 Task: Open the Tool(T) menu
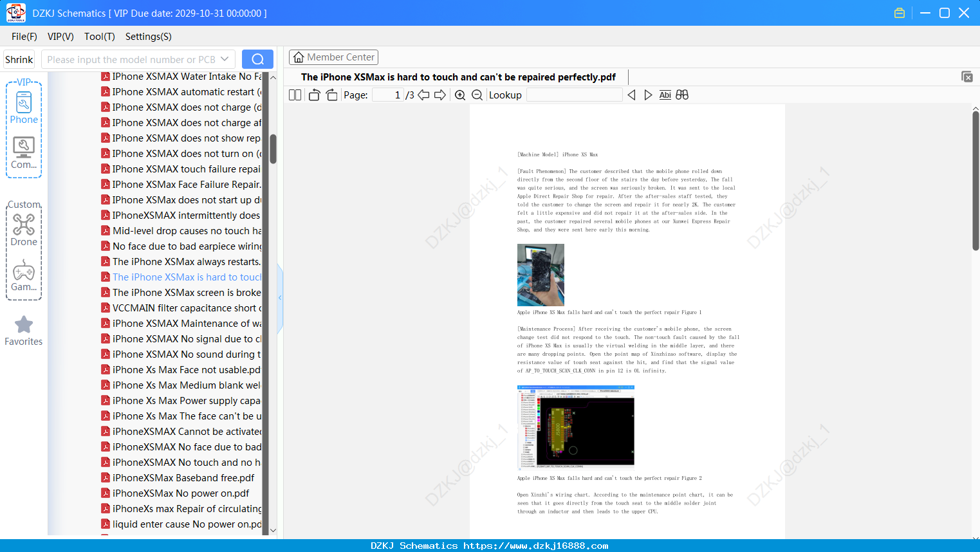click(x=100, y=37)
